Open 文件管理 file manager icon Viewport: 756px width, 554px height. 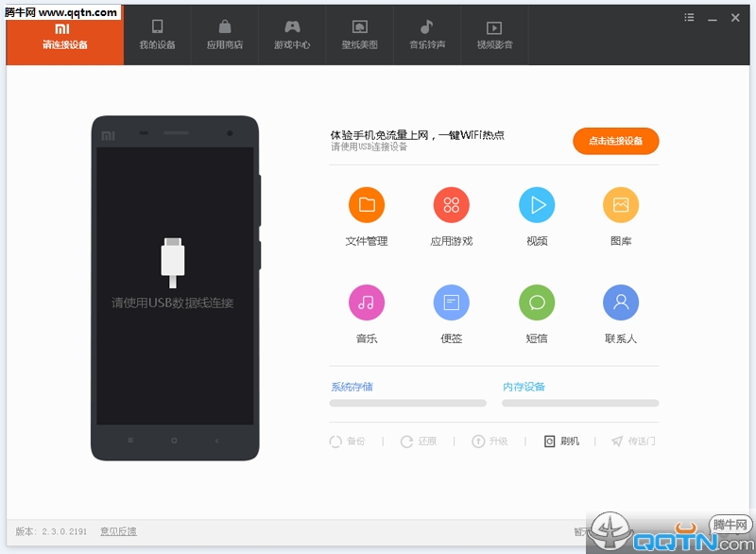pyautogui.click(x=367, y=205)
